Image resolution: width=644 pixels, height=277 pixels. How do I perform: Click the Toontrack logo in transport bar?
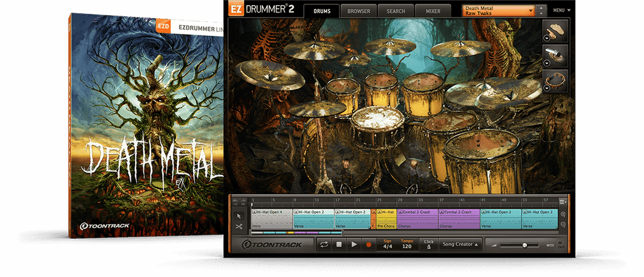point(272,244)
